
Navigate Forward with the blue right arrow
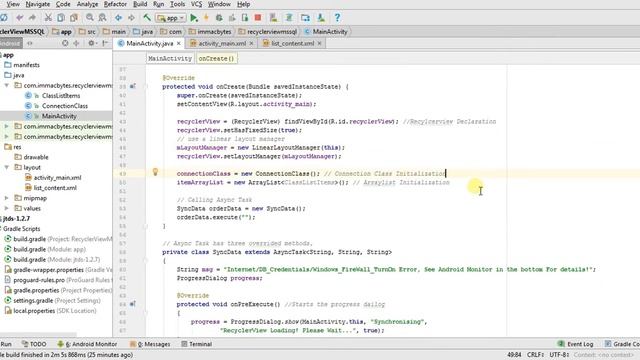131,18
